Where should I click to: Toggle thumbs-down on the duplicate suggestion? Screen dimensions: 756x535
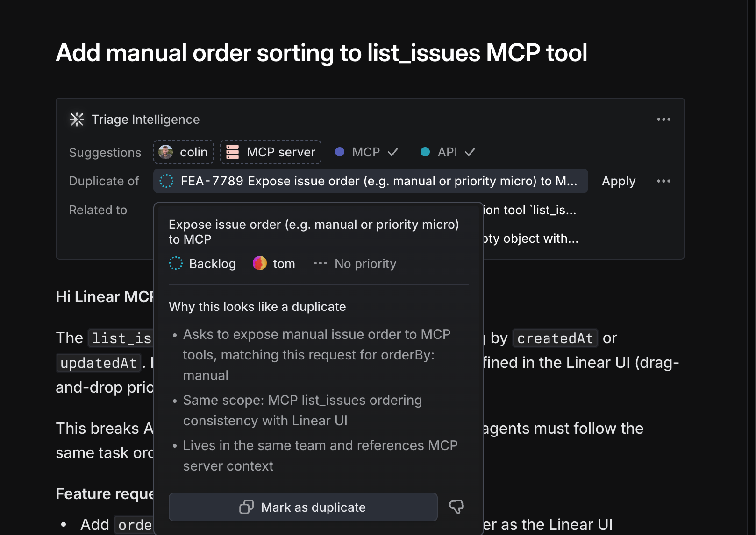pos(456,506)
